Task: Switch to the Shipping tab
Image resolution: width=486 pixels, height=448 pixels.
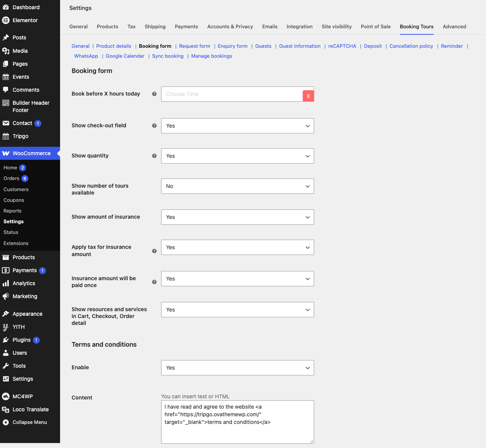Action: (x=155, y=27)
